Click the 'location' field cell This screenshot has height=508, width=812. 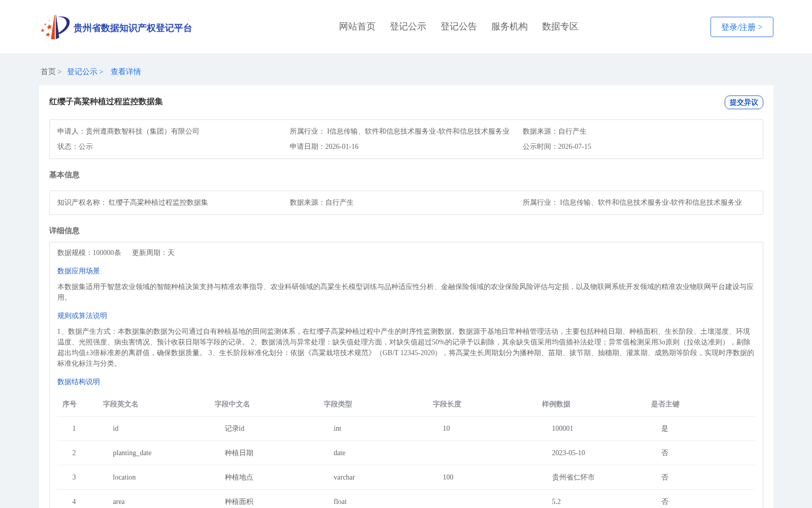point(124,477)
